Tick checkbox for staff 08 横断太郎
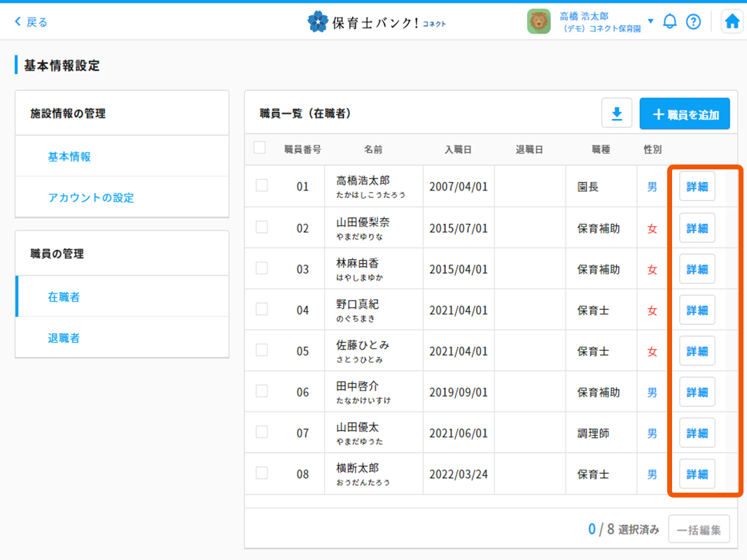 262,473
